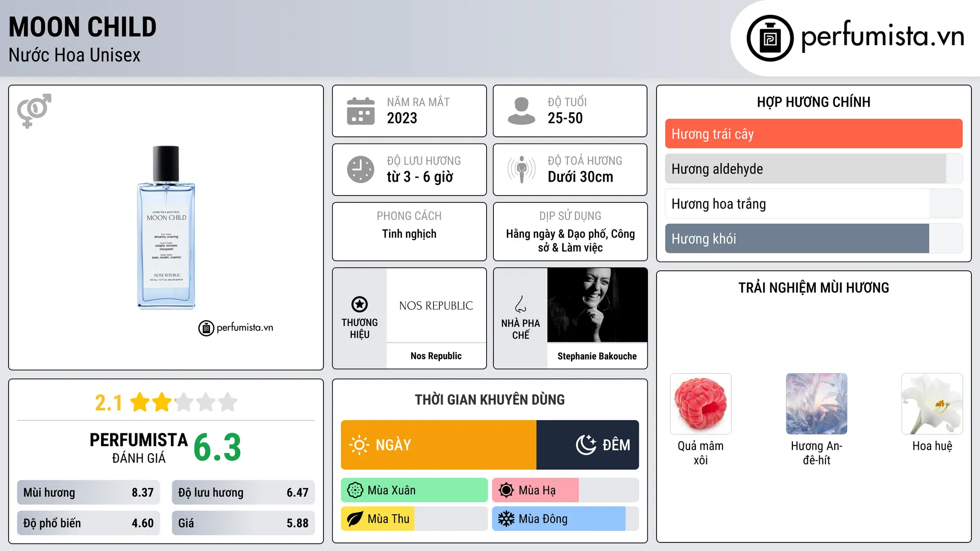Click the snowflake icon for Mùa Đông

(x=506, y=519)
